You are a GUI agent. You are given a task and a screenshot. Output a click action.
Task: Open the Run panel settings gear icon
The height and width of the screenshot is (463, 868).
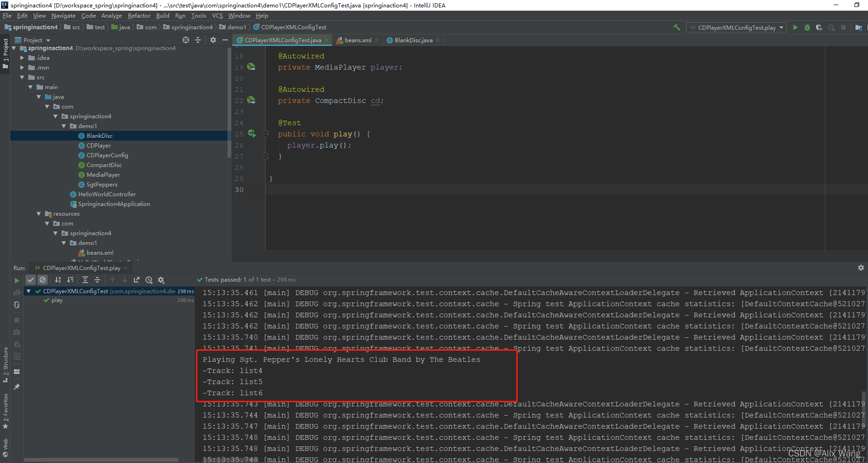[x=861, y=268]
